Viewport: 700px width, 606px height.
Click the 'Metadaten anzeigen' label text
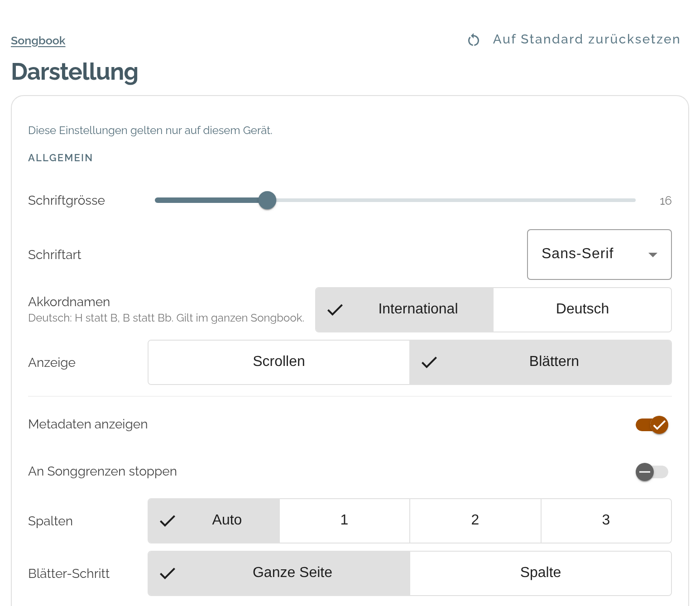pyautogui.click(x=88, y=424)
